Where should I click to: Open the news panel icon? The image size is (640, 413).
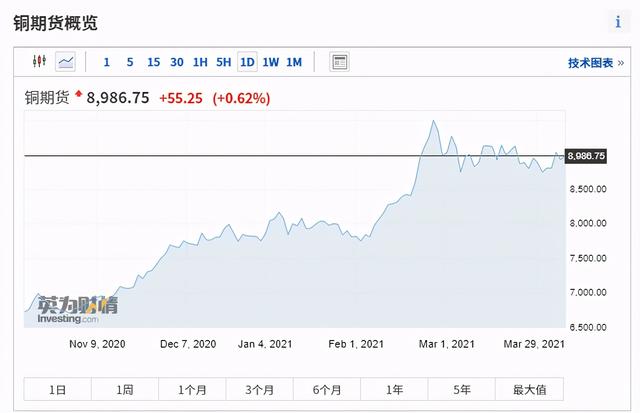point(340,62)
